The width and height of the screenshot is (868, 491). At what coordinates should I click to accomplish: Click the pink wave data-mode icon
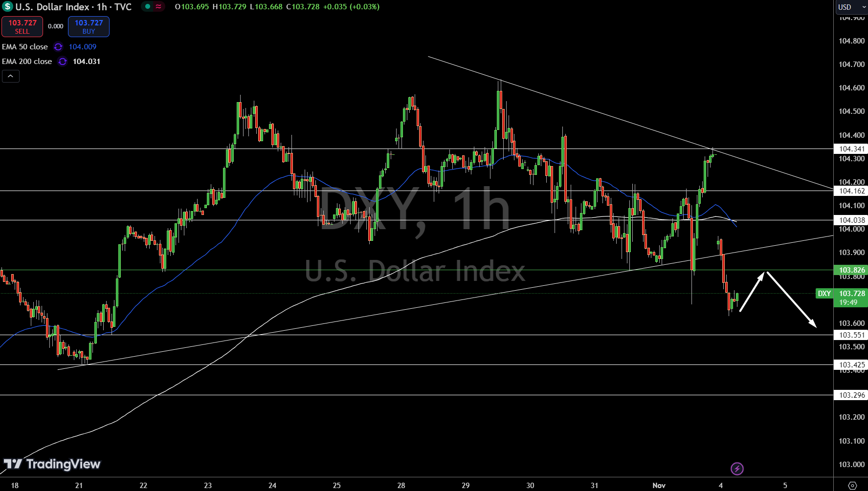click(159, 7)
